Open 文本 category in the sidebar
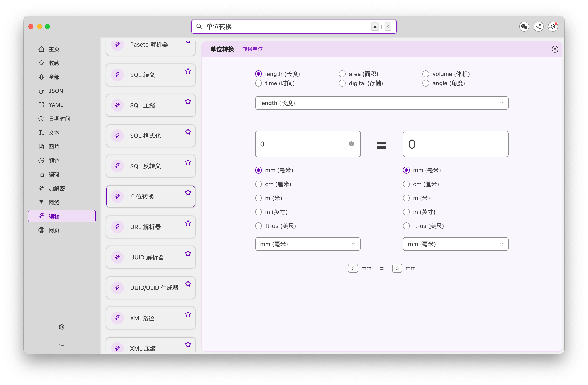The width and height of the screenshot is (588, 385). (x=62, y=133)
